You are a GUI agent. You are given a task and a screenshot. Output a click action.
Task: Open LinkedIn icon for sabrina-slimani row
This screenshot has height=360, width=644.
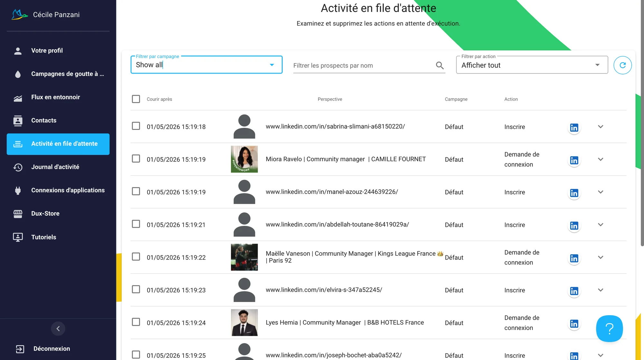tap(574, 128)
